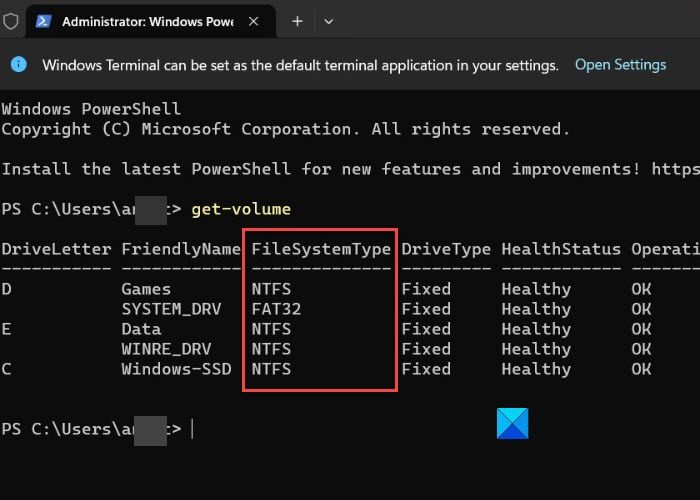
Task: Click Fixed in the SYSTEM_DRV row
Action: (426, 309)
